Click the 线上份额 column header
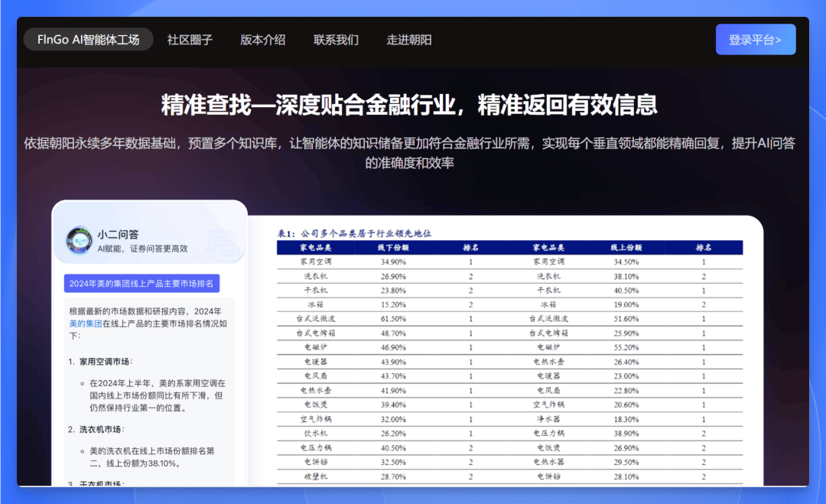Image resolution: width=826 pixels, height=504 pixels. point(626,248)
